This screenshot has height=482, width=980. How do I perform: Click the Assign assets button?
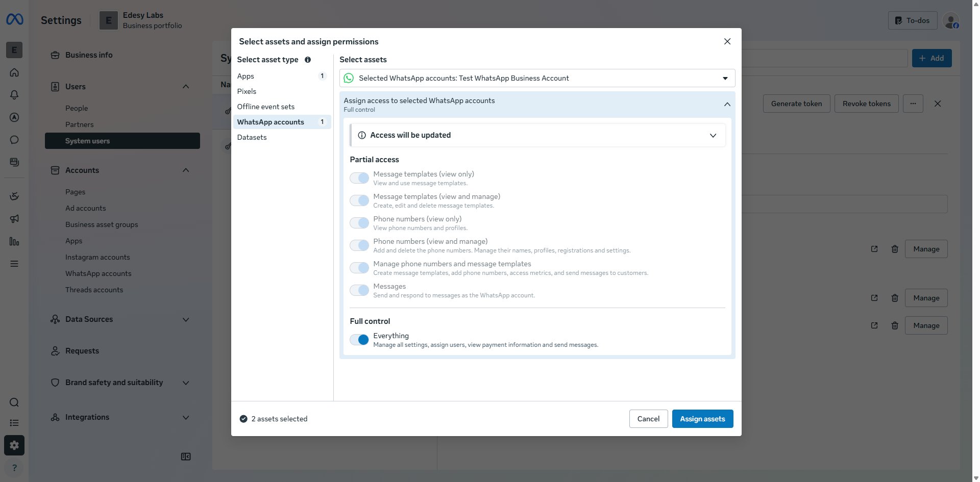(x=702, y=419)
